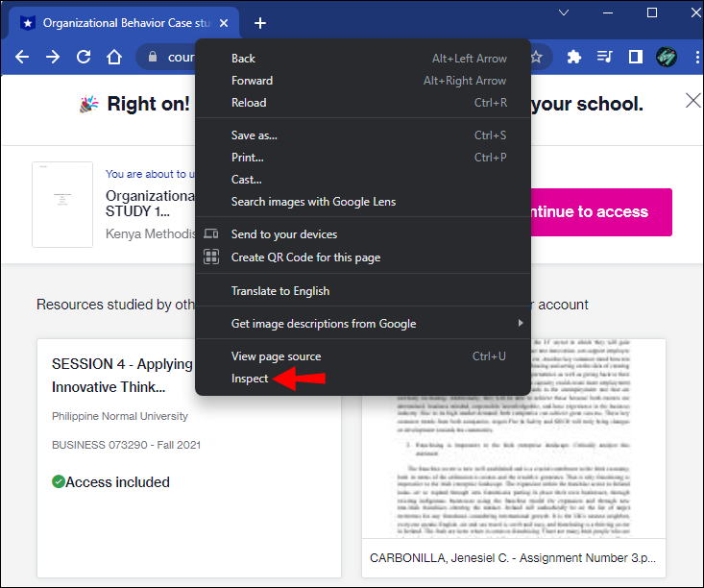Click the pink Continue to access button

coord(601,212)
